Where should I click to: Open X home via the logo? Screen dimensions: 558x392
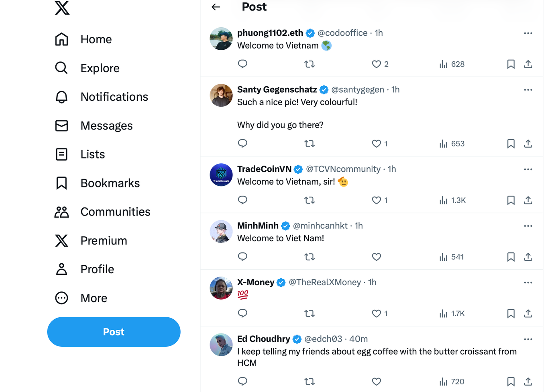pos(62,8)
